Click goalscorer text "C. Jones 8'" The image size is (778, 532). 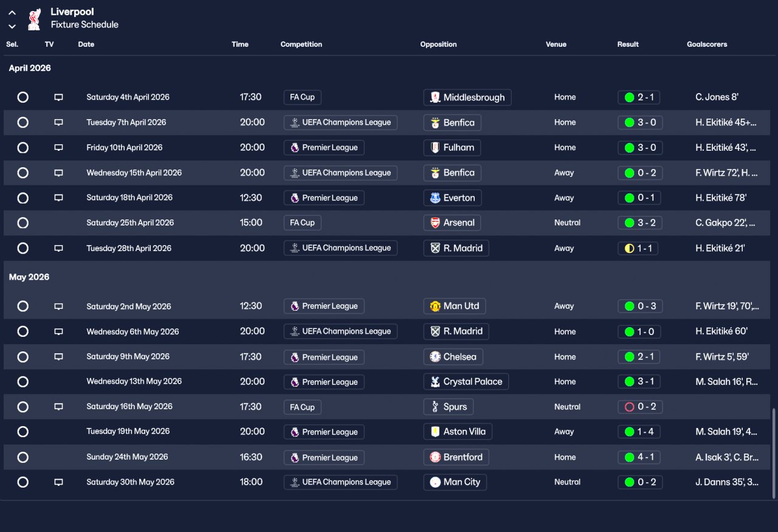coord(717,97)
